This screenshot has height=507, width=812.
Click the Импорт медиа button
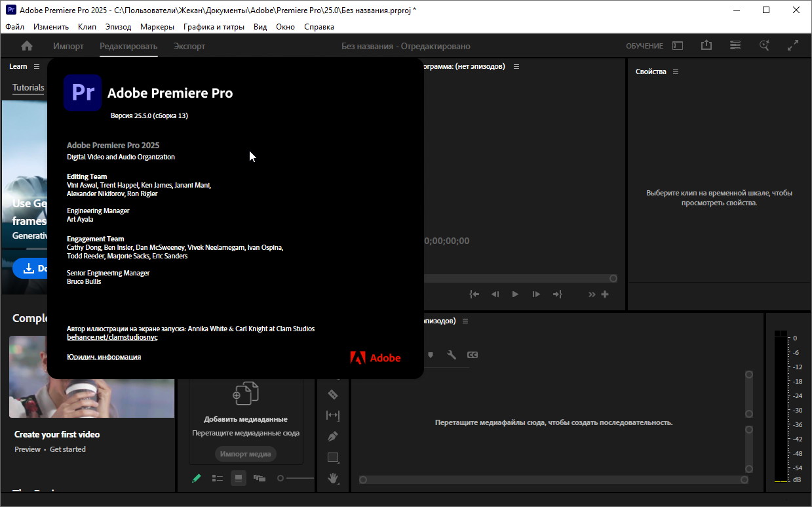(x=246, y=454)
